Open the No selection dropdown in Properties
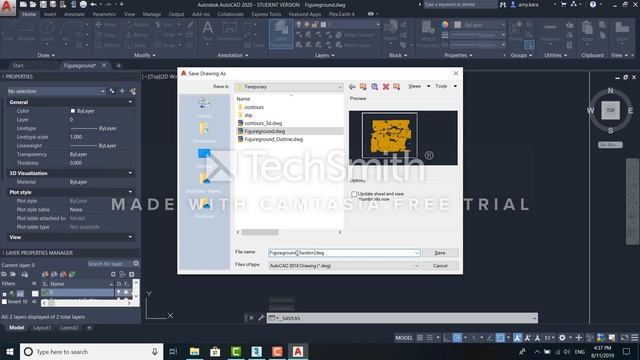This screenshot has height=360, width=640. tap(56, 91)
